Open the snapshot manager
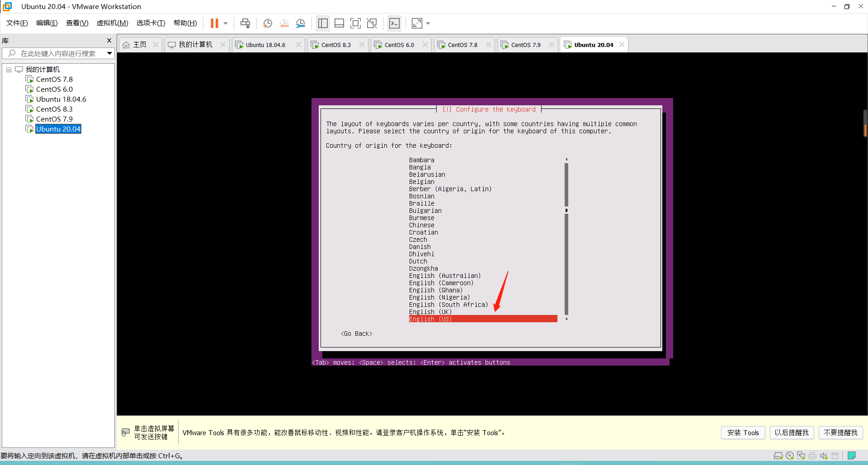The width and height of the screenshot is (868, 465). coord(301,23)
